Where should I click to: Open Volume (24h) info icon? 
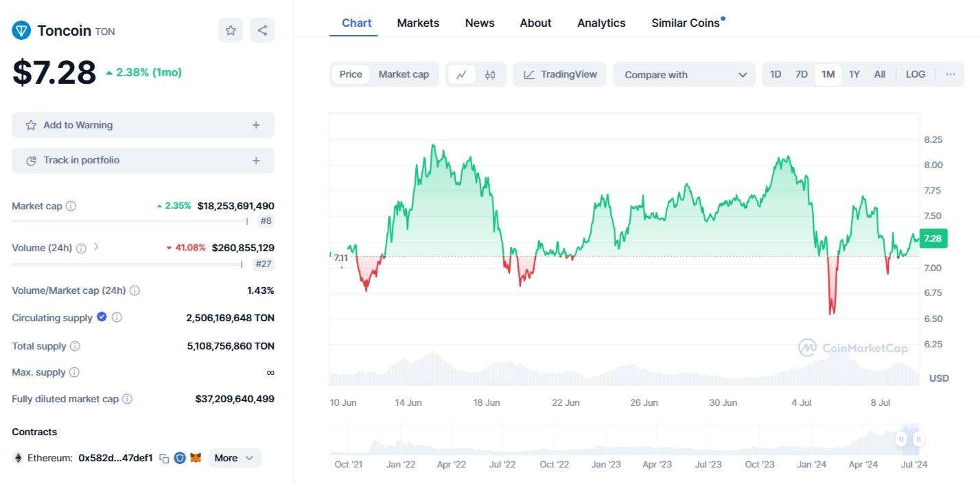pyautogui.click(x=81, y=248)
